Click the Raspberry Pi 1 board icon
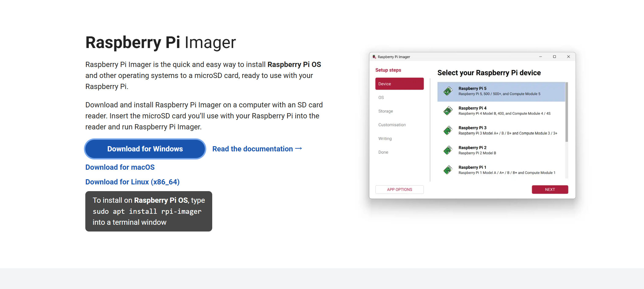This screenshot has height=289, width=644. pyautogui.click(x=448, y=170)
